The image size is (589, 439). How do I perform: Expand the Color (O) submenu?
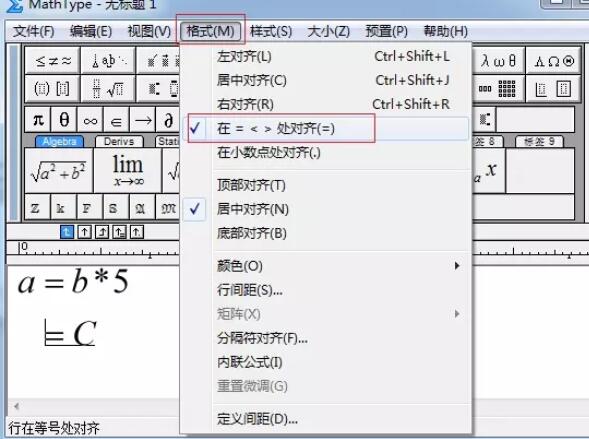pyautogui.click(x=326, y=266)
